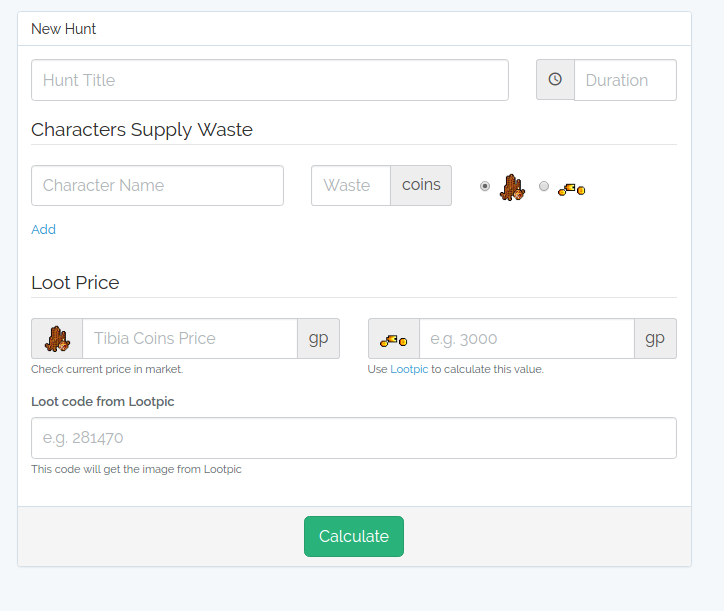
Task: Click the gold coins icon next to second radio
Action: 571,188
